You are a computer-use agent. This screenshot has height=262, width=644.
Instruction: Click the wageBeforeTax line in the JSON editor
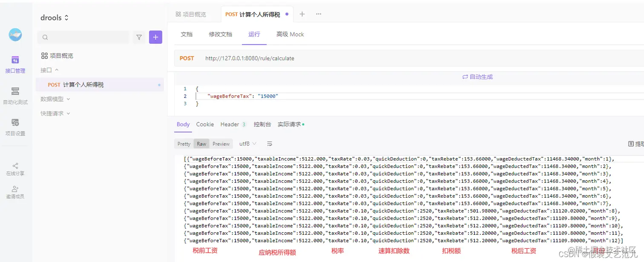[243, 96]
